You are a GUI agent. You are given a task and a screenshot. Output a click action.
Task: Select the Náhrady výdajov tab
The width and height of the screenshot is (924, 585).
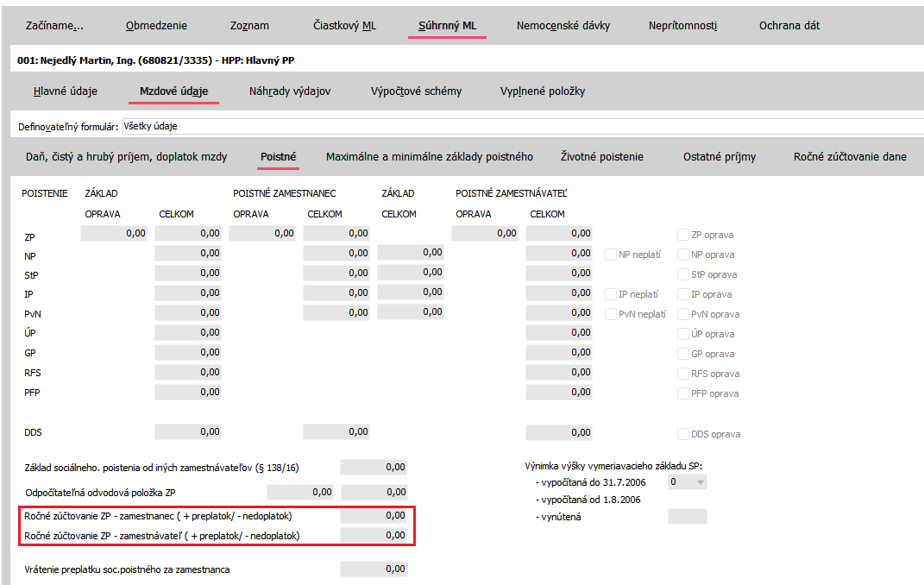pos(290,91)
